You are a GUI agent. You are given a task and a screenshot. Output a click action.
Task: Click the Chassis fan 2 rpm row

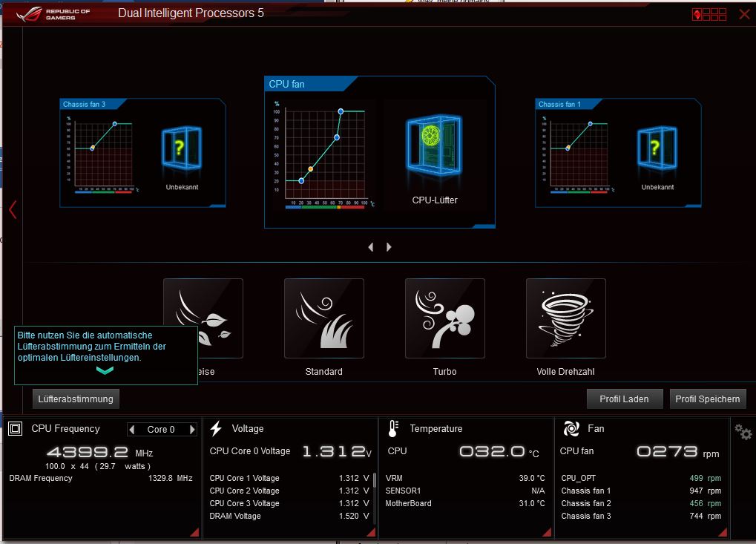641,503
